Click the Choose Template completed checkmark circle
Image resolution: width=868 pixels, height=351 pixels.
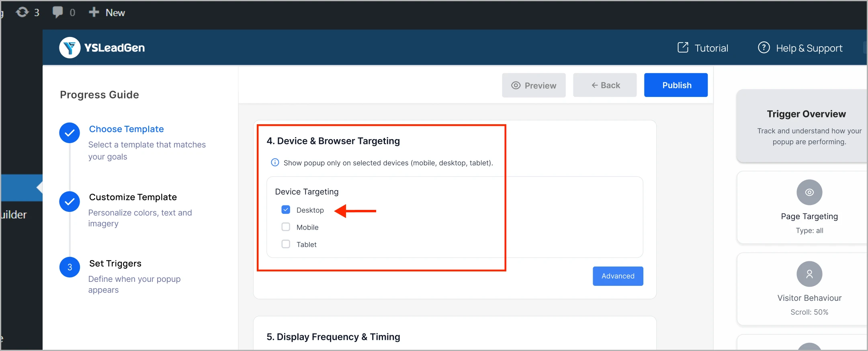70,133
